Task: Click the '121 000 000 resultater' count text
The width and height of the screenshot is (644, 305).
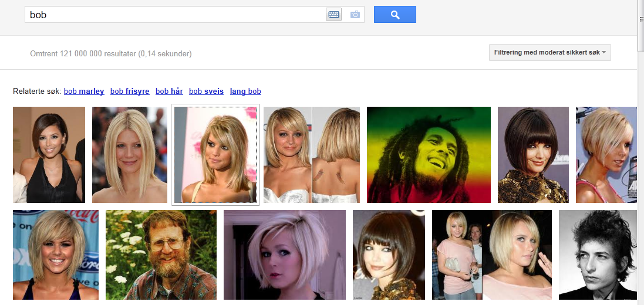Action: coord(98,54)
